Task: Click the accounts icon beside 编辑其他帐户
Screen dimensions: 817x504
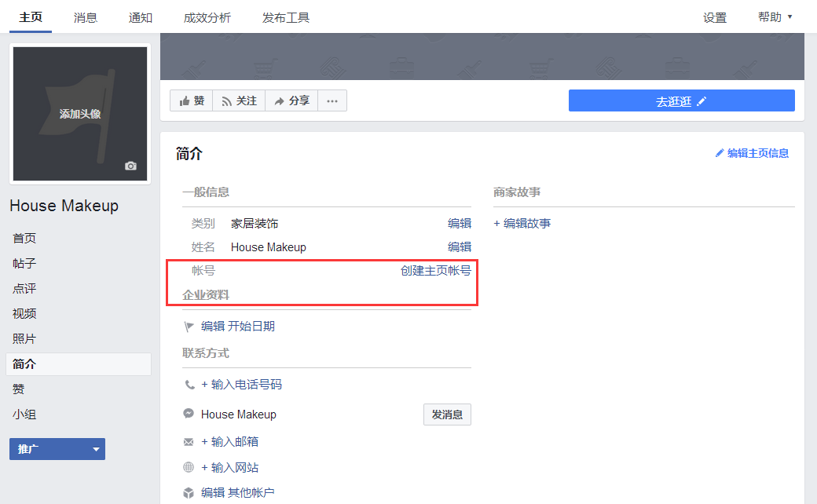Action: (189, 492)
